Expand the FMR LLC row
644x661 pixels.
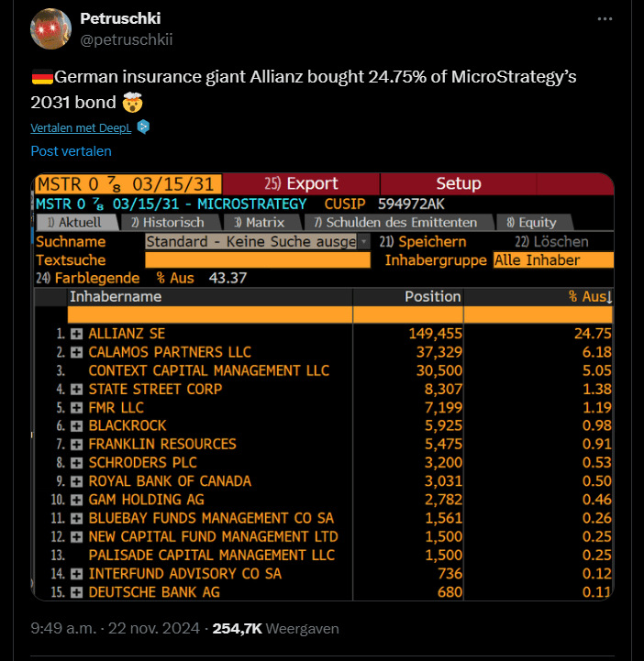coord(76,408)
